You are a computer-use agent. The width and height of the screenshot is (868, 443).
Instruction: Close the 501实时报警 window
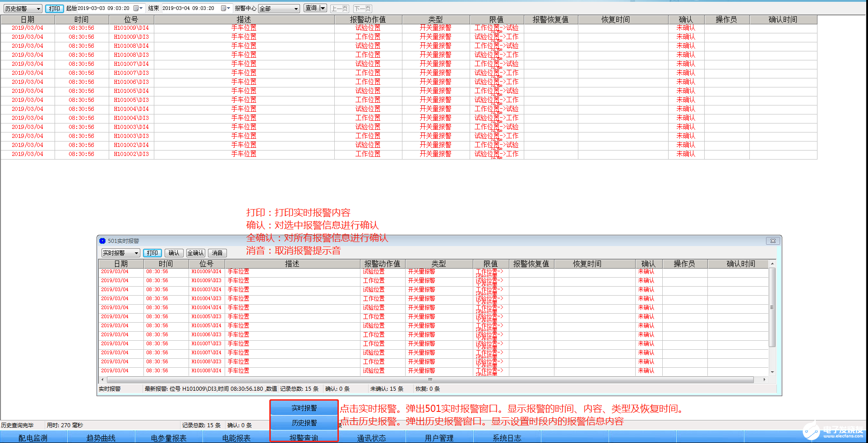pyautogui.click(x=773, y=241)
